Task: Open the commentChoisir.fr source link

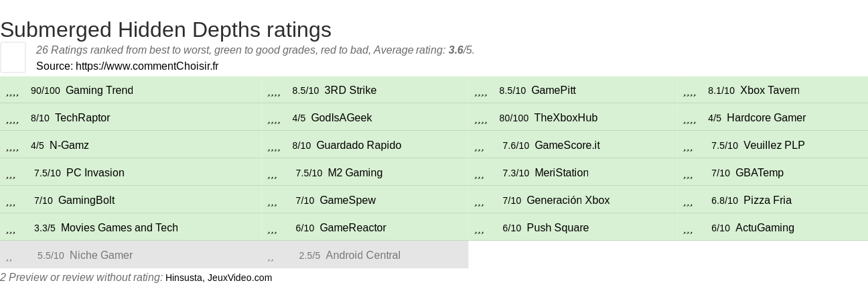Action: point(147,66)
